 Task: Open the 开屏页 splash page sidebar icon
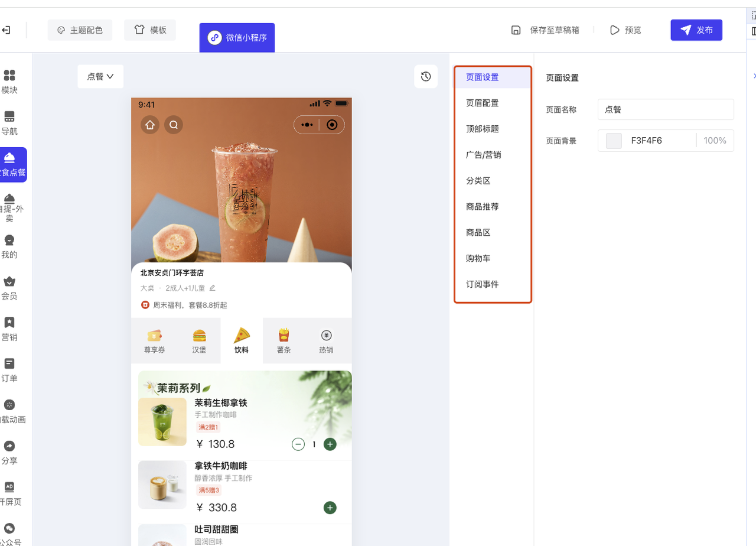pos(9,487)
